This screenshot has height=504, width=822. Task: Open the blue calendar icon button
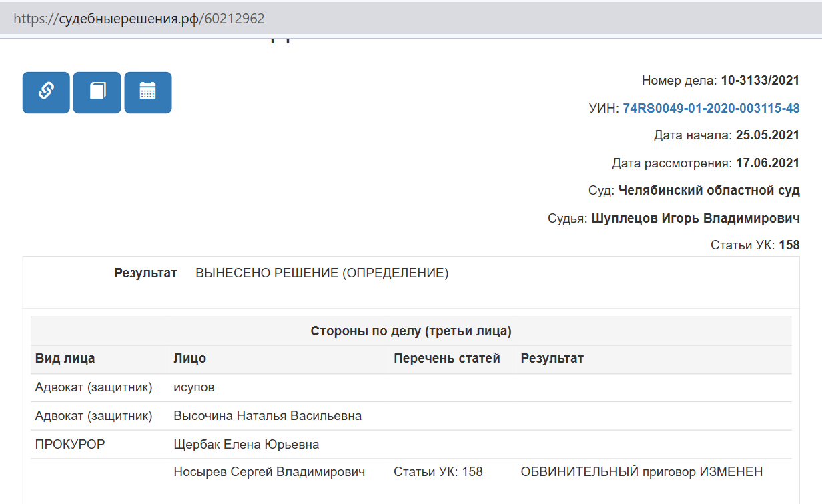coord(148,93)
